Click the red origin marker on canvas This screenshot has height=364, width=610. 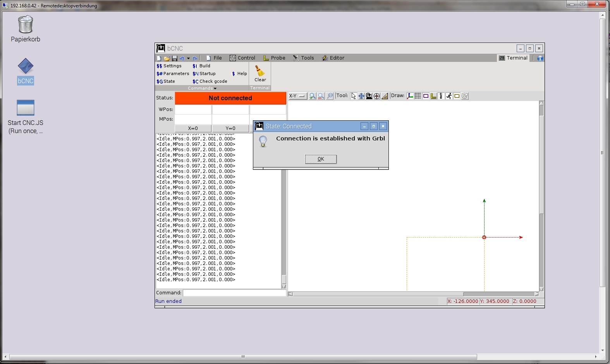click(484, 237)
